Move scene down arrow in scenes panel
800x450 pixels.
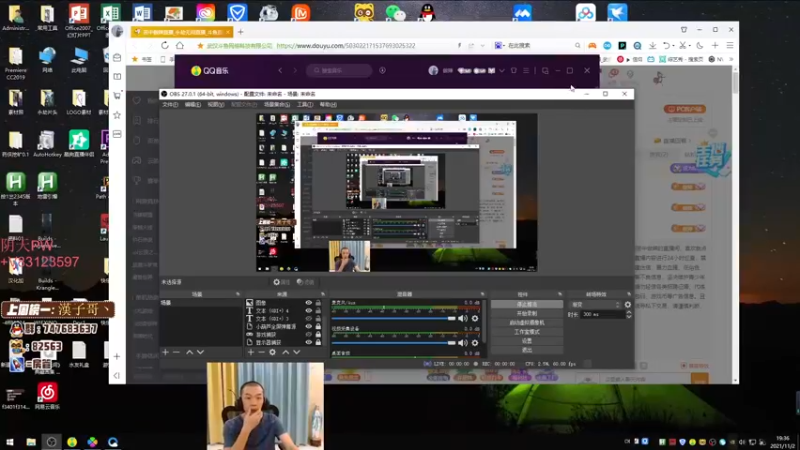click(x=201, y=352)
